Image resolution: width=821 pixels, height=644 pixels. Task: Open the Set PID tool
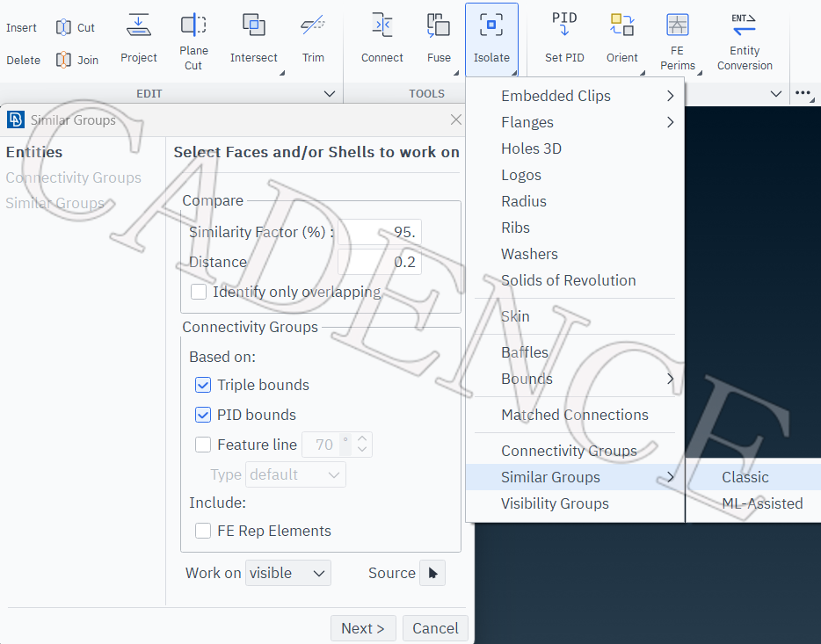tap(564, 38)
